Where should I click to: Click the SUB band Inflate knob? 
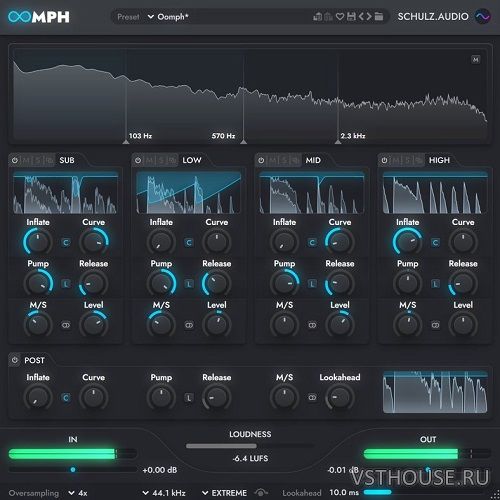(x=38, y=242)
